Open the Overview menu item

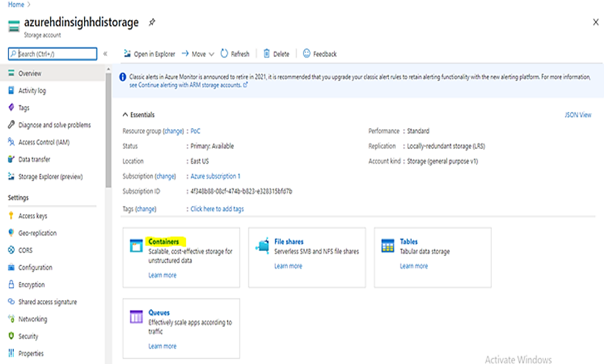(x=52, y=73)
